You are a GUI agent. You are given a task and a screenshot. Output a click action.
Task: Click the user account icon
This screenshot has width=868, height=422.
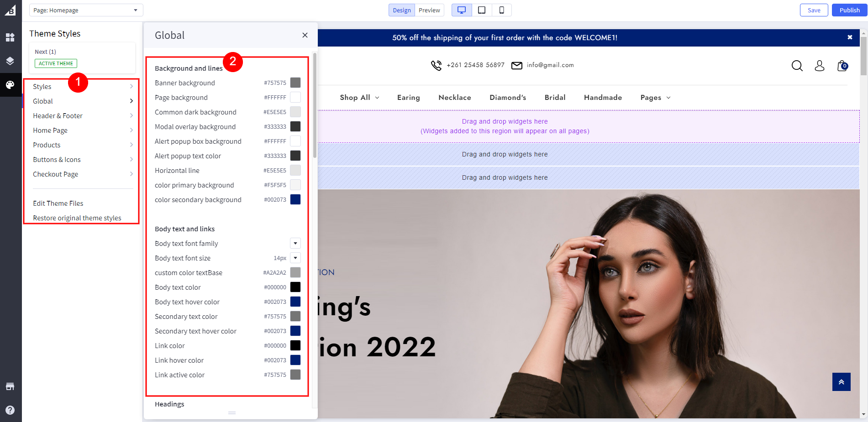819,66
